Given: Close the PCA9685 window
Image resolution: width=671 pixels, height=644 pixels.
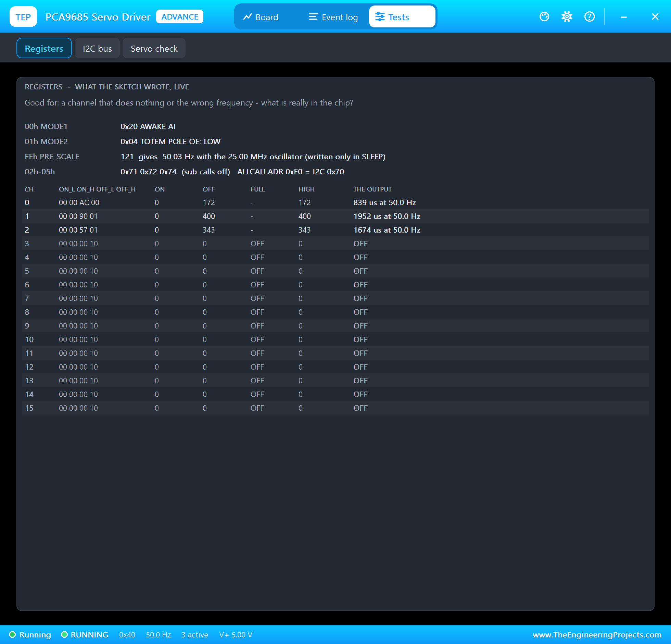Looking at the screenshot, I should click(x=655, y=17).
